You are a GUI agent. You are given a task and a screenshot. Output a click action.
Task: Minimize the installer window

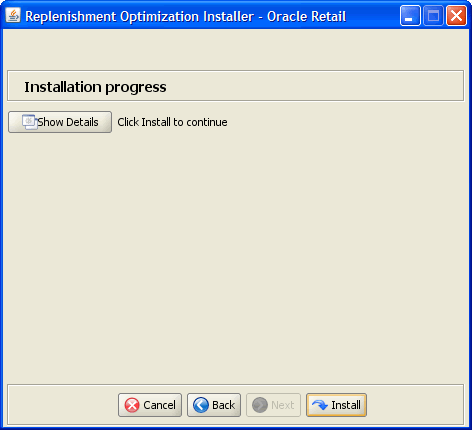coord(410,16)
